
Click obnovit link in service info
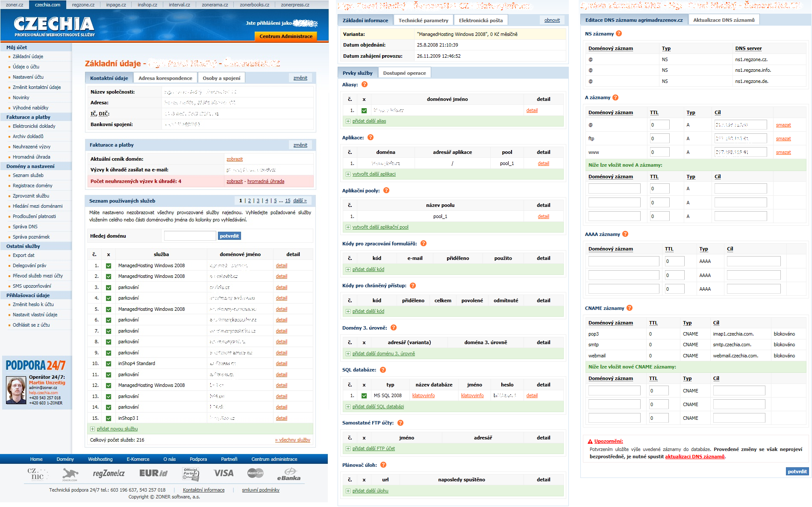point(552,20)
